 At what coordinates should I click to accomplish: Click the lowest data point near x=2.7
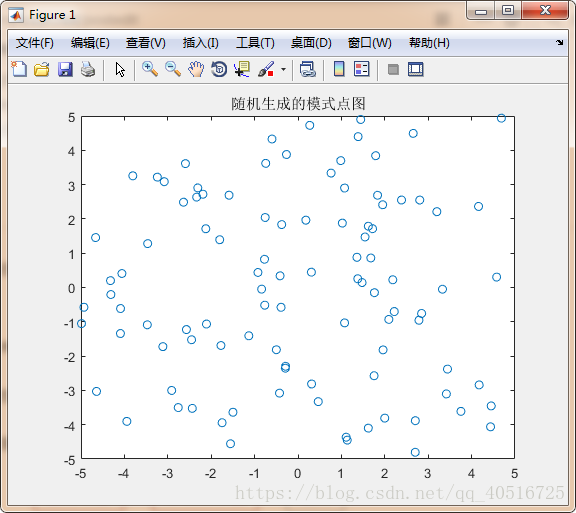pos(415,452)
